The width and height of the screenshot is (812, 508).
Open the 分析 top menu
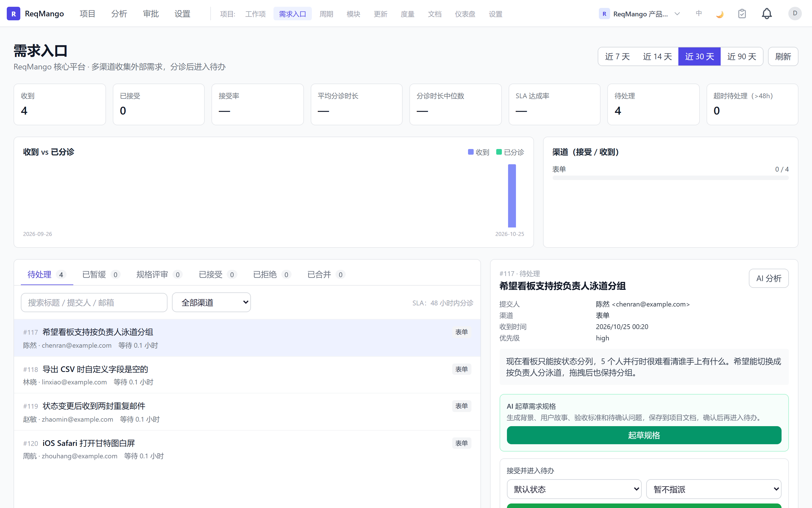pyautogui.click(x=119, y=14)
